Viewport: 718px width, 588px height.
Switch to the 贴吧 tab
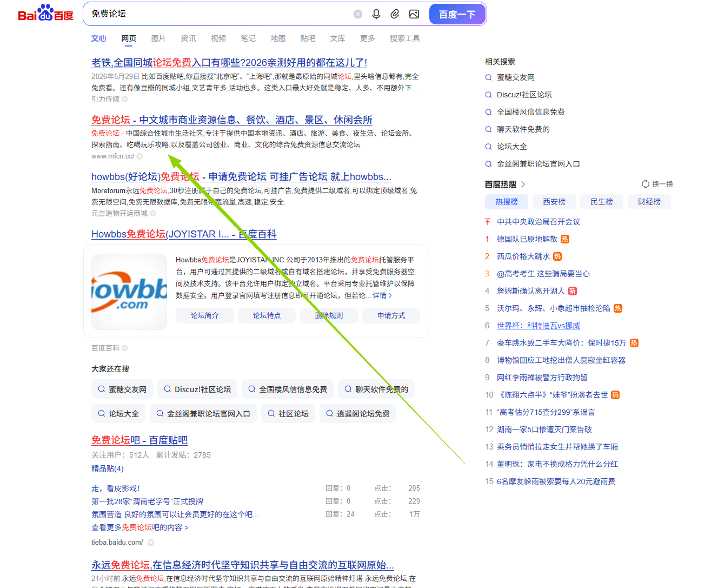pos(308,38)
